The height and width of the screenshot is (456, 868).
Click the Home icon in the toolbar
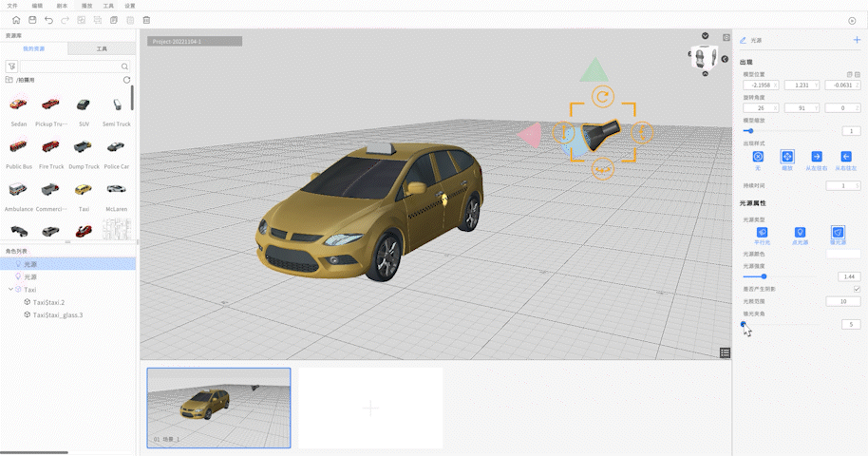[x=16, y=20]
